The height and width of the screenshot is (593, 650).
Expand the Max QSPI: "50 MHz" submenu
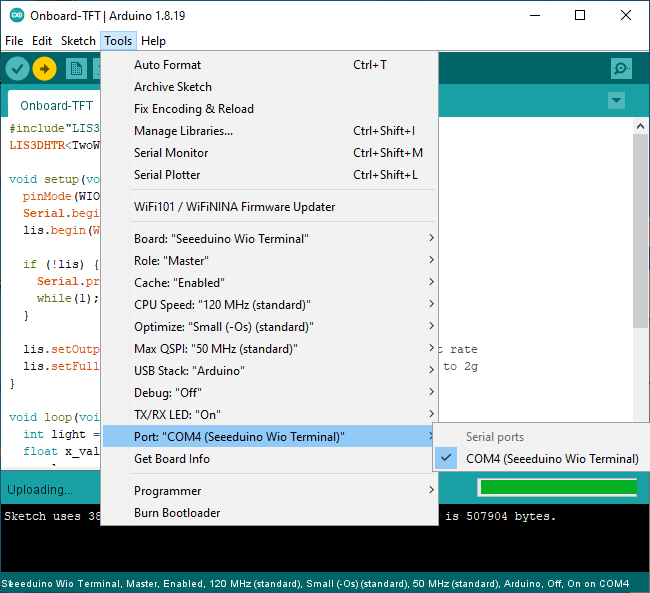coord(270,348)
